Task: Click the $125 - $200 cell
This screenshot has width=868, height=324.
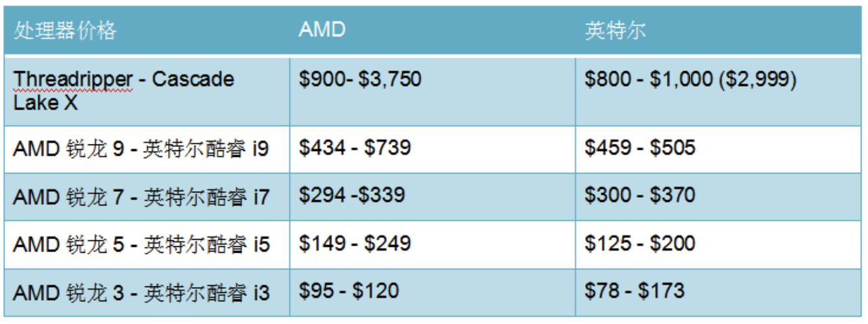Action: pos(719,245)
